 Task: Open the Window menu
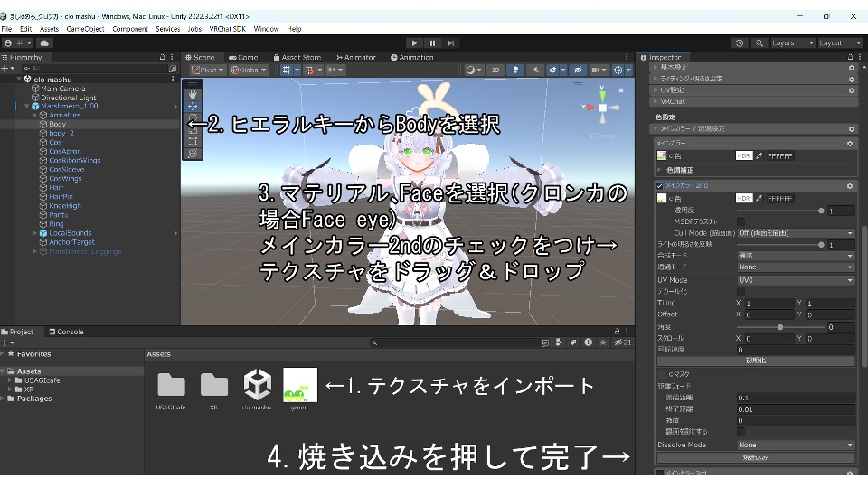point(266,29)
